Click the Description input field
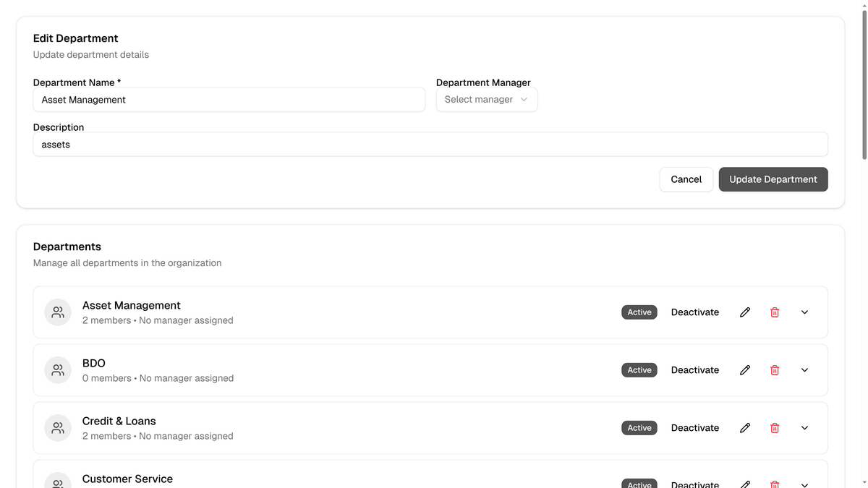The width and height of the screenshot is (868, 488). [430, 145]
